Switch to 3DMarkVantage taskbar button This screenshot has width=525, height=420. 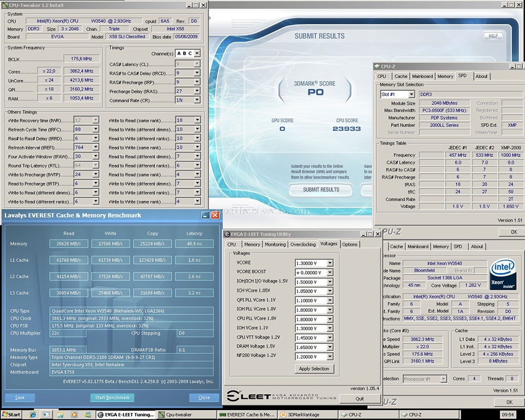click(x=308, y=415)
